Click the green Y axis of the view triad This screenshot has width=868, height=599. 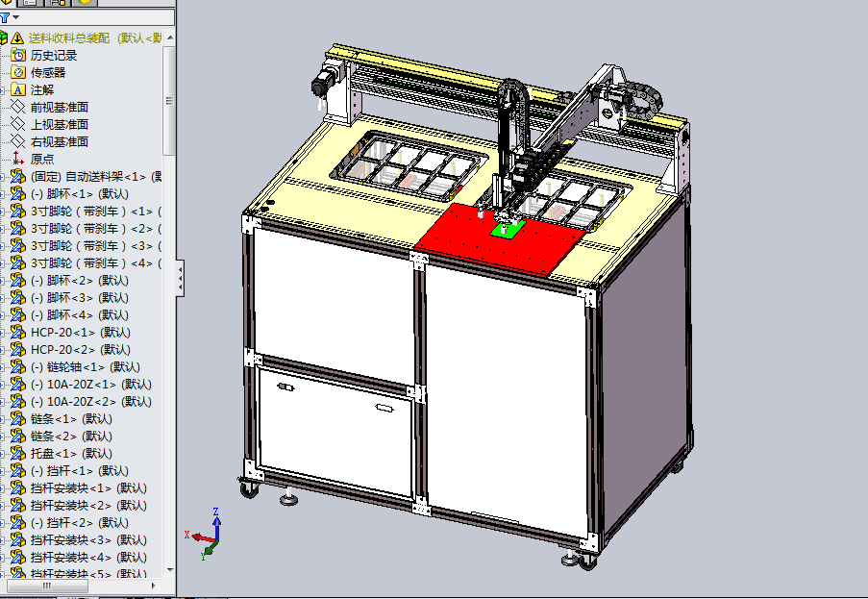[x=209, y=550]
